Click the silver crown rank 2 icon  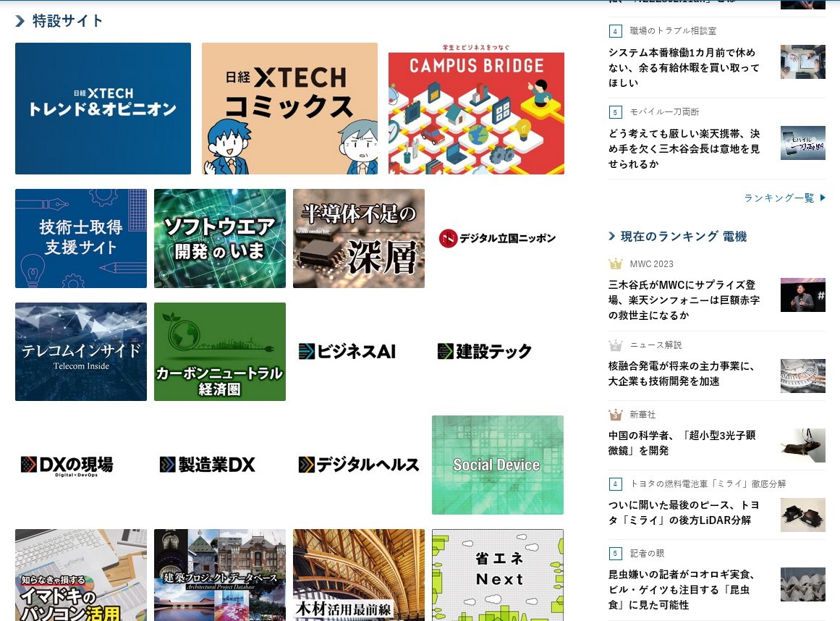(616, 345)
